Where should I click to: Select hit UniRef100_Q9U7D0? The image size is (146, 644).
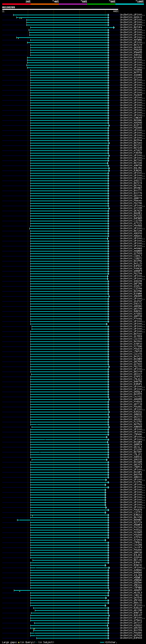131,628
